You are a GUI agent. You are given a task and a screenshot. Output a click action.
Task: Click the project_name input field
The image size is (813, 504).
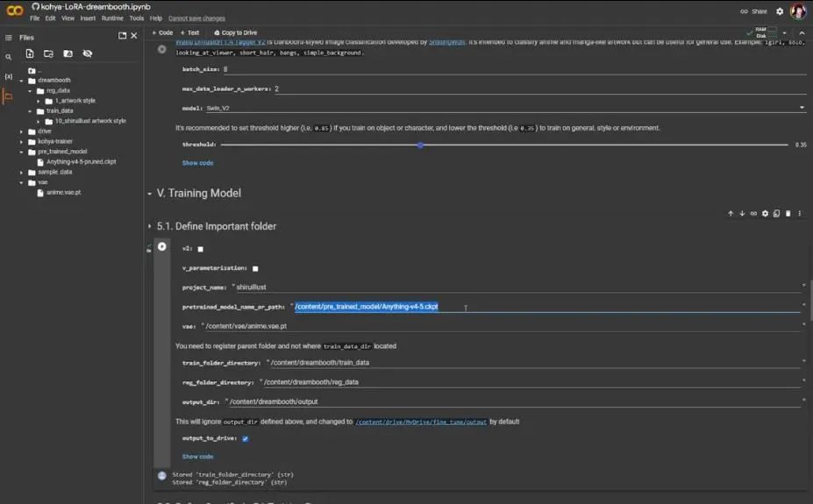click(518, 287)
